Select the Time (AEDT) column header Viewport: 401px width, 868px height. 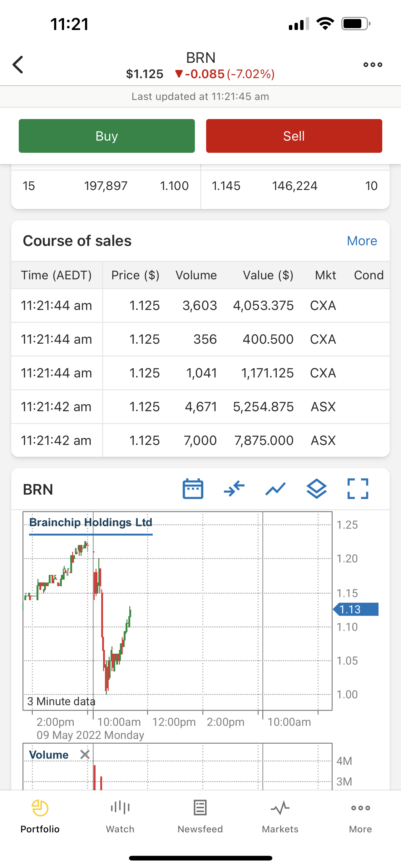(57, 275)
